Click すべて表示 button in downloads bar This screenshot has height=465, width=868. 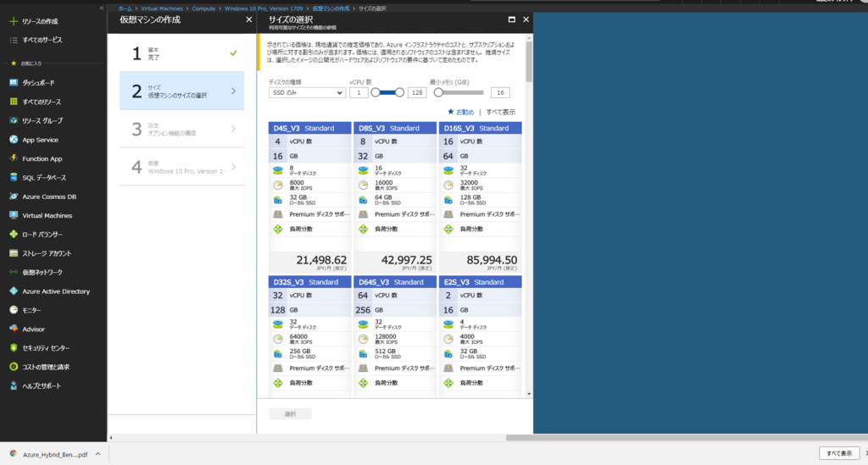pyautogui.click(x=839, y=453)
